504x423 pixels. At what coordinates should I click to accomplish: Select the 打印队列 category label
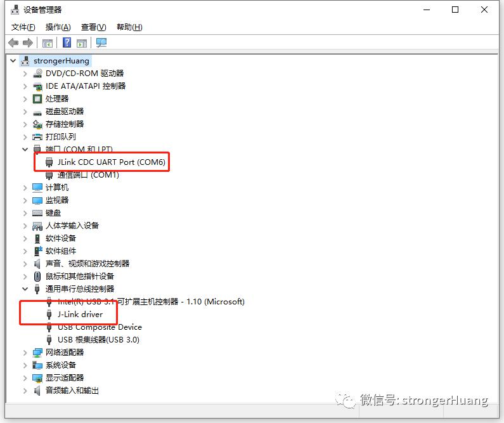(x=61, y=137)
